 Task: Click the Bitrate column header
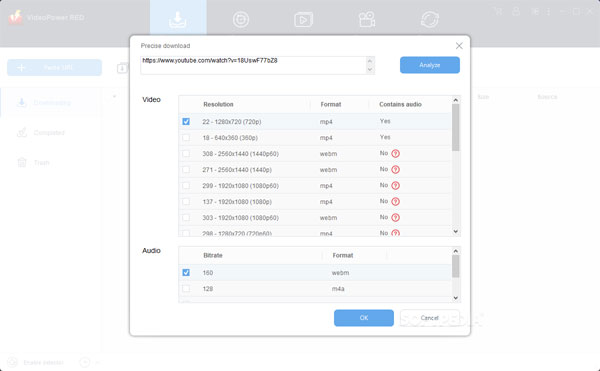point(213,255)
